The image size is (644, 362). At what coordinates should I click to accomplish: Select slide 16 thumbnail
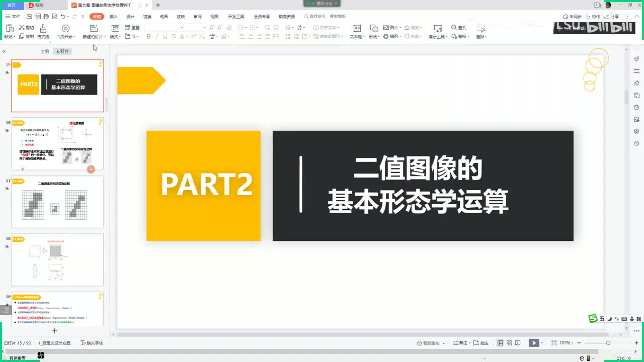(57, 144)
